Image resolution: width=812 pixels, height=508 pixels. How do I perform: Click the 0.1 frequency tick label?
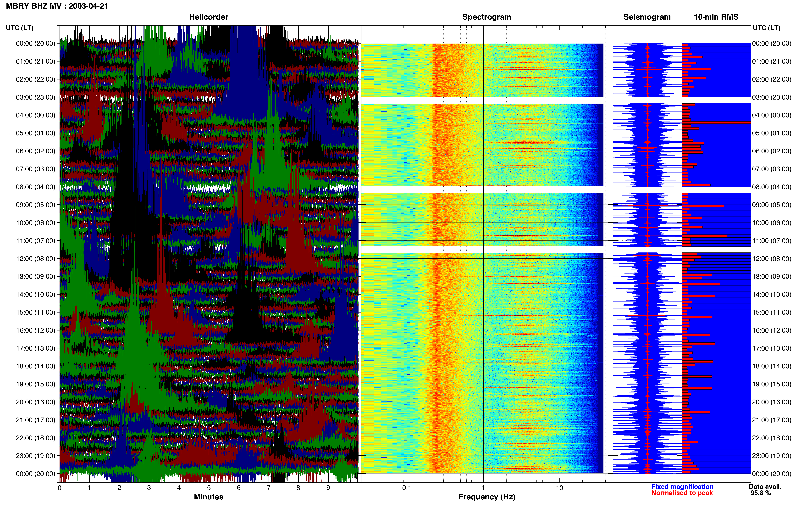407,487
